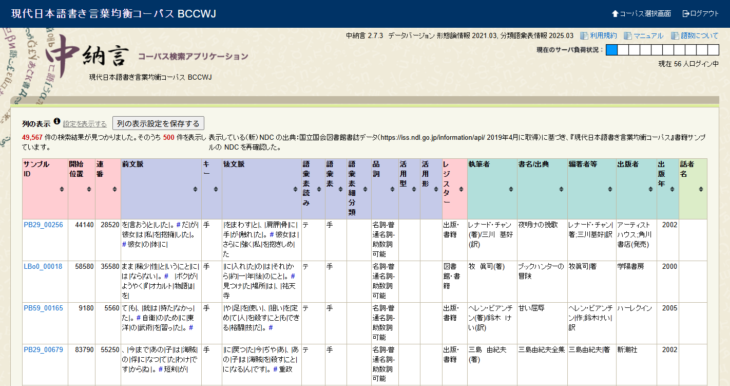
Task: Open sample LBo0_00018 link
Action: pos(43,266)
